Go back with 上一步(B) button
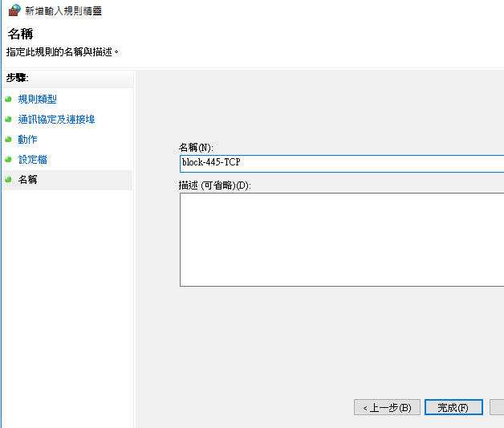Image resolution: width=504 pixels, height=428 pixels. coord(387,407)
